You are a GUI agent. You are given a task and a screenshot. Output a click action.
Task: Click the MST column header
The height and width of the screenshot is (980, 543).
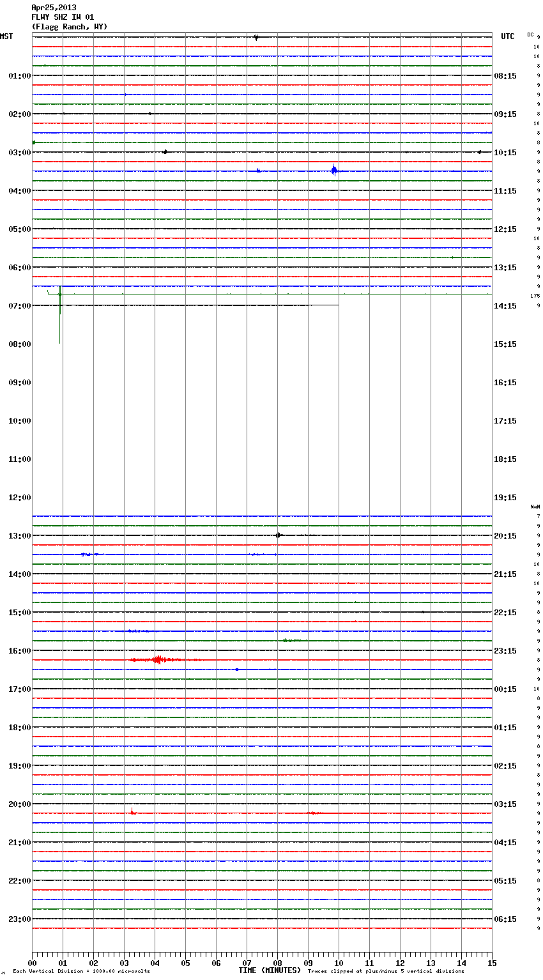click(6, 36)
